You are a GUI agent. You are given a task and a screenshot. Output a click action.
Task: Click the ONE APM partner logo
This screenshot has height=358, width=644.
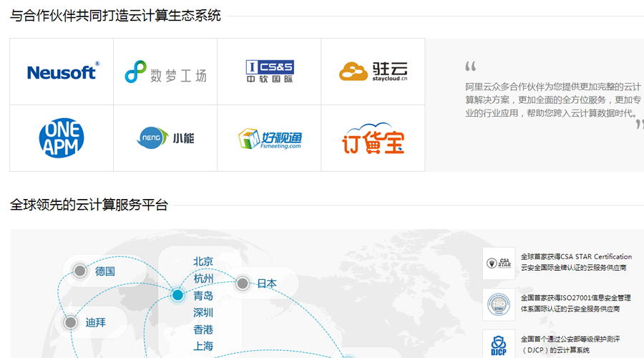(62, 138)
